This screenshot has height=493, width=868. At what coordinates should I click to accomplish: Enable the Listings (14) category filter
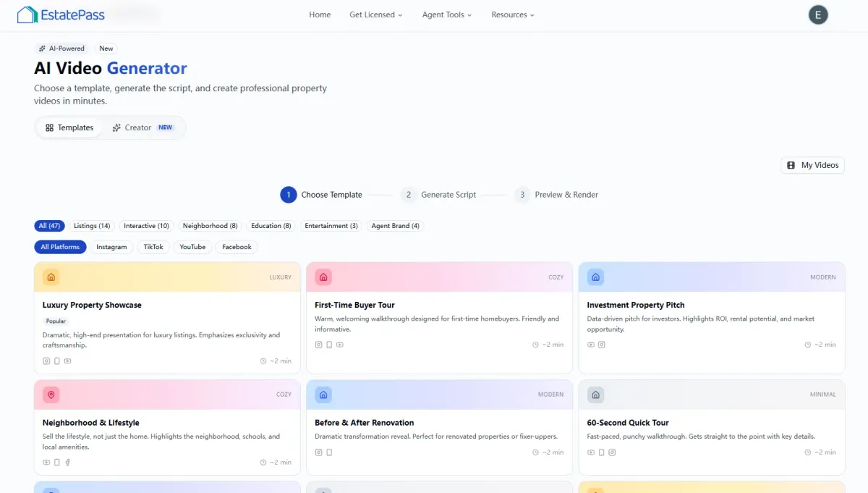point(92,226)
